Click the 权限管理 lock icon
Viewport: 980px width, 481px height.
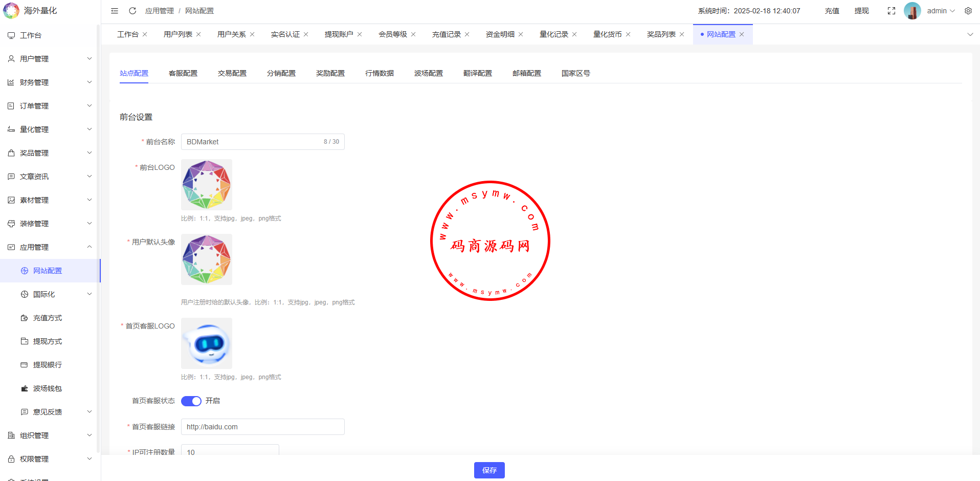[x=11, y=459]
